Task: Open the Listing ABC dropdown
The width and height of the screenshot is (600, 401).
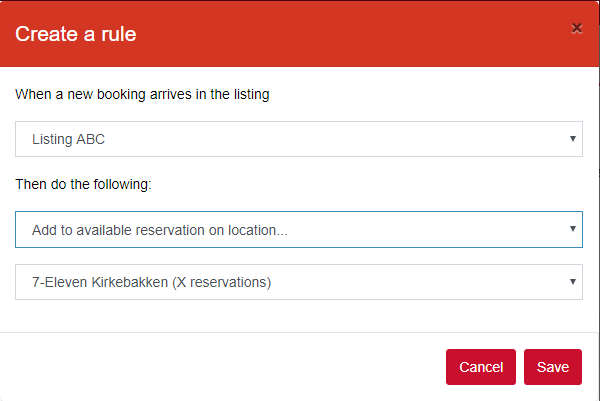Action: coord(299,139)
